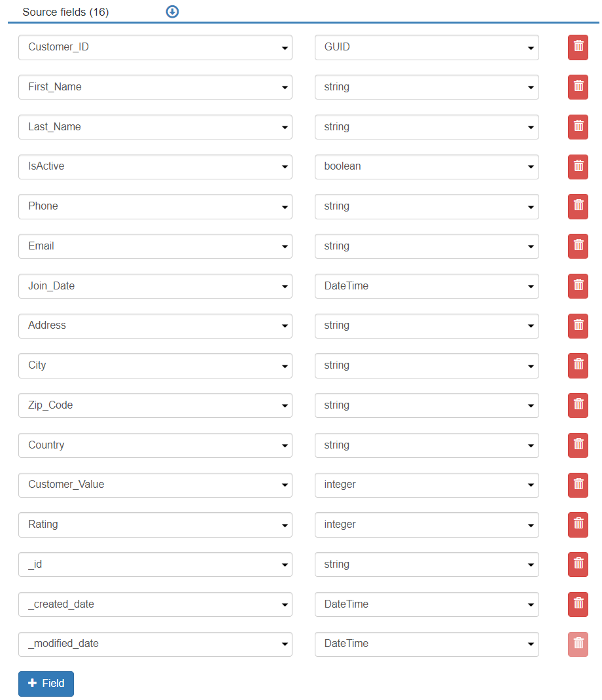Select the Country field name dropdown
602x700 pixels.
click(x=155, y=445)
